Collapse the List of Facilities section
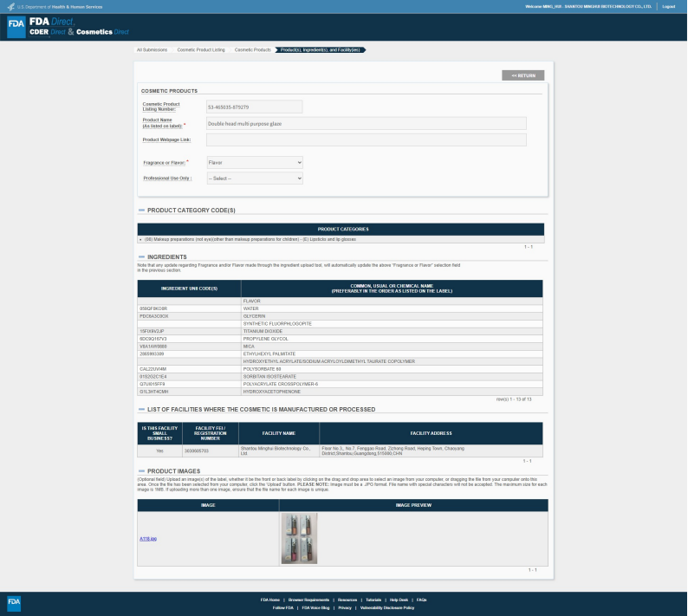The width and height of the screenshot is (688, 616). 141,409
